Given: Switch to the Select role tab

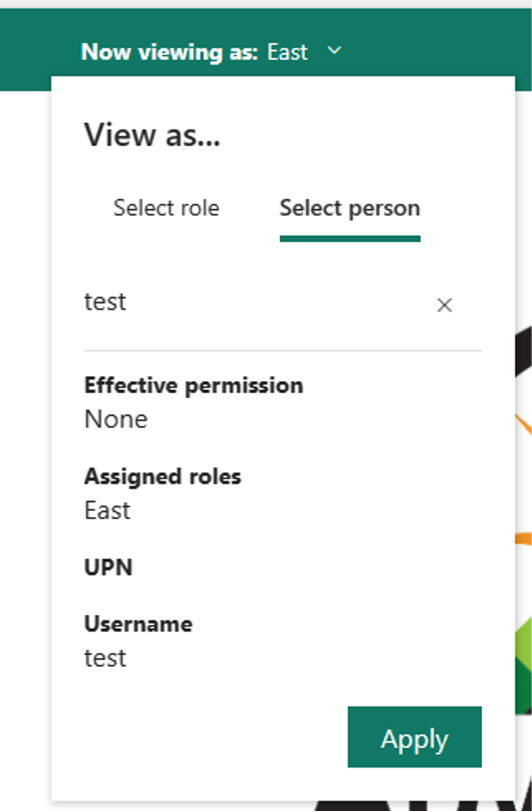Looking at the screenshot, I should 167,208.
